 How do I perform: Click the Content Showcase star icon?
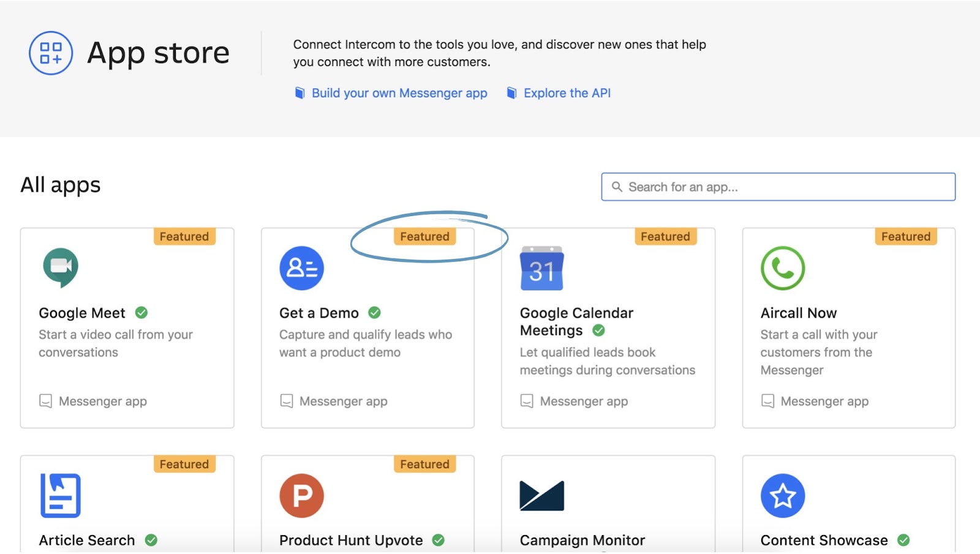[x=783, y=495]
